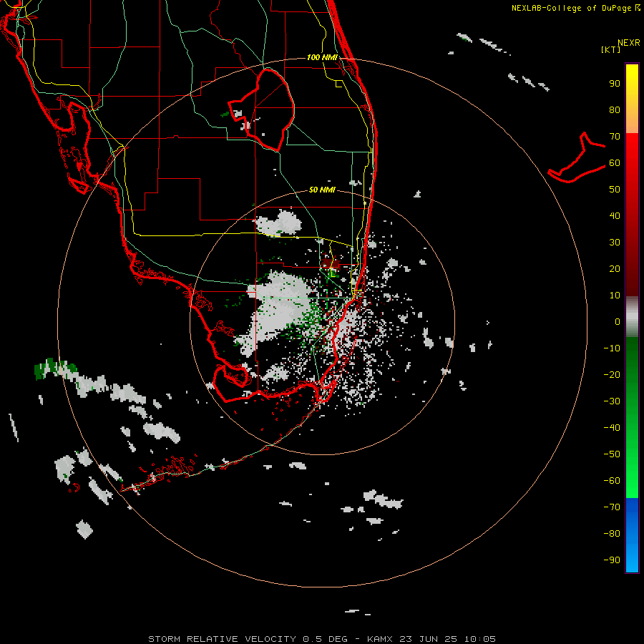Select the 100 NMI range ring label
Image resolution: width=644 pixels, height=644 pixels.
tap(322, 57)
